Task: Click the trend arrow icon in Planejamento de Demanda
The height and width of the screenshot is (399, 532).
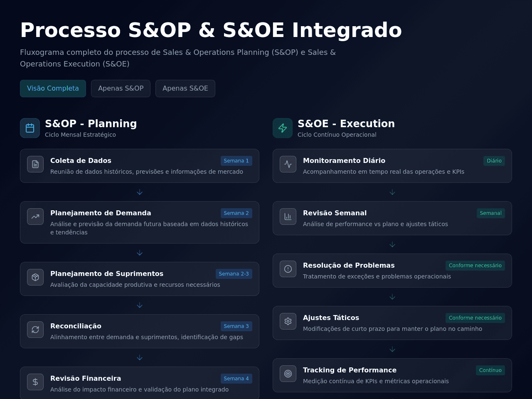Action: (x=35, y=217)
